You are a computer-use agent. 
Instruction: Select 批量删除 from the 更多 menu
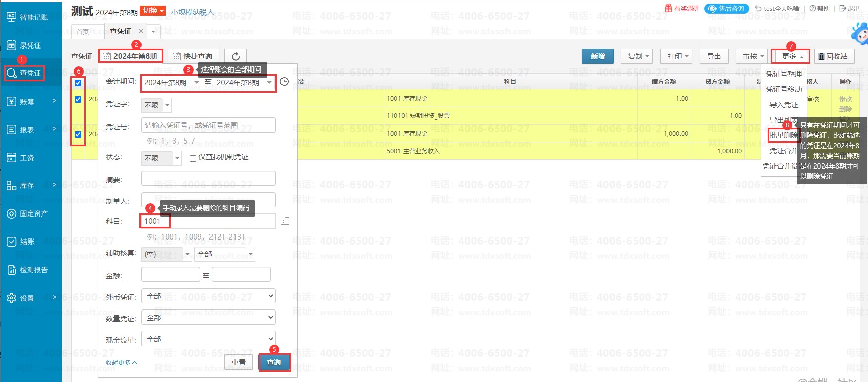point(783,135)
